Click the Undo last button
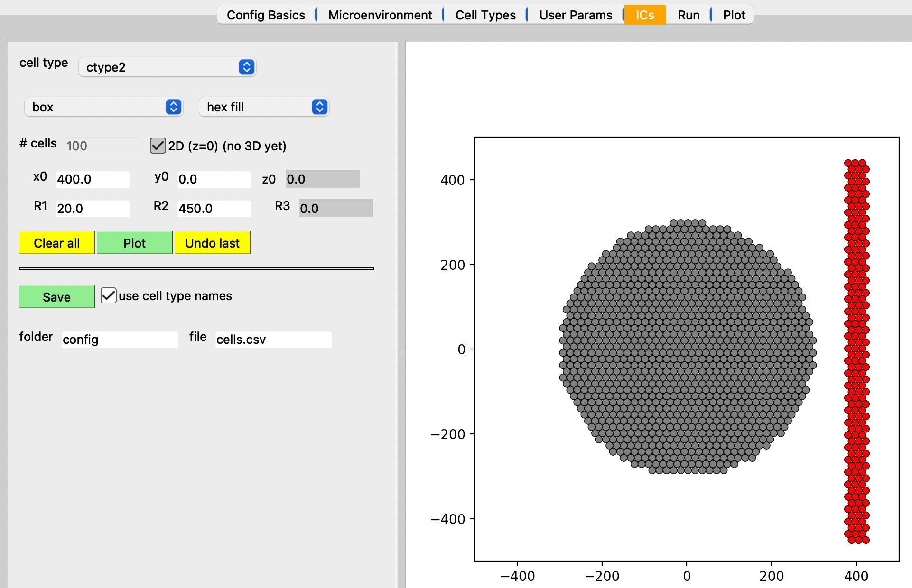 212,243
